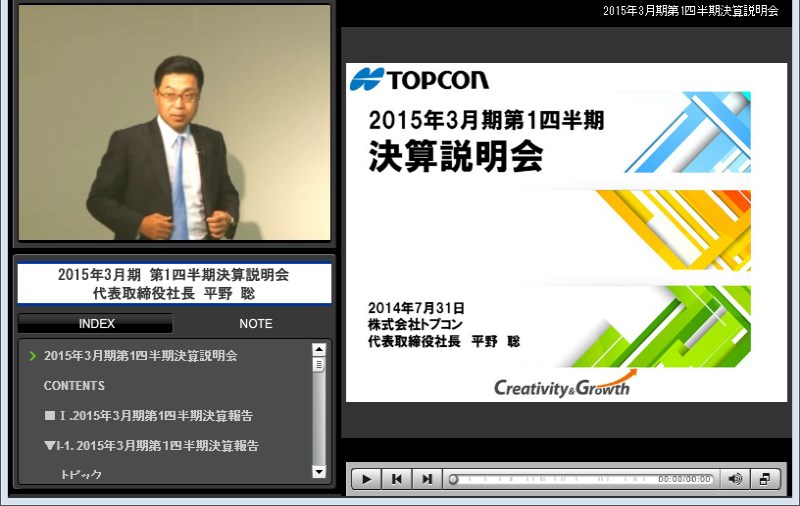The image size is (800, 506).
Task: Mute audio with the speaker icon
Action: pyautogui.click(x=735, y=479)
